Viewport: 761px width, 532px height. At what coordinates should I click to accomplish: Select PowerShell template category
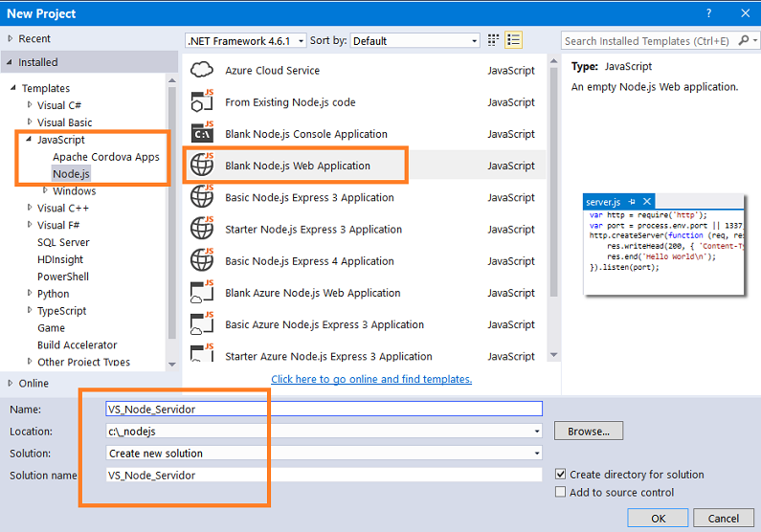coord(63,277)
